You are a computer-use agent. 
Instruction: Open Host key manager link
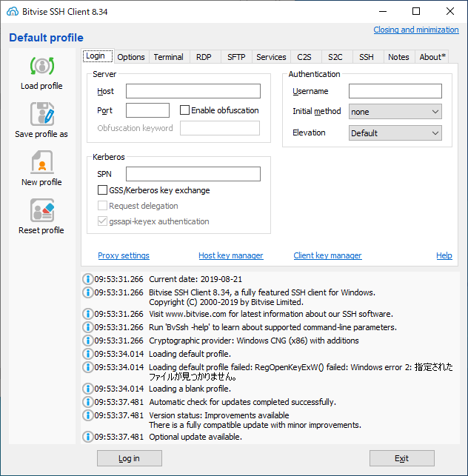point(231,255)
